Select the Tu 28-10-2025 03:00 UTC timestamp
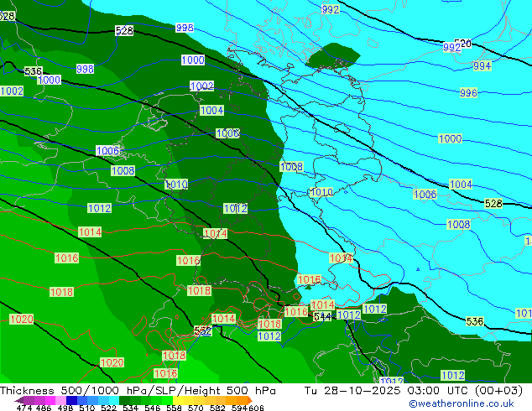This screenshot has height=411, width=532. pos(413,391)
